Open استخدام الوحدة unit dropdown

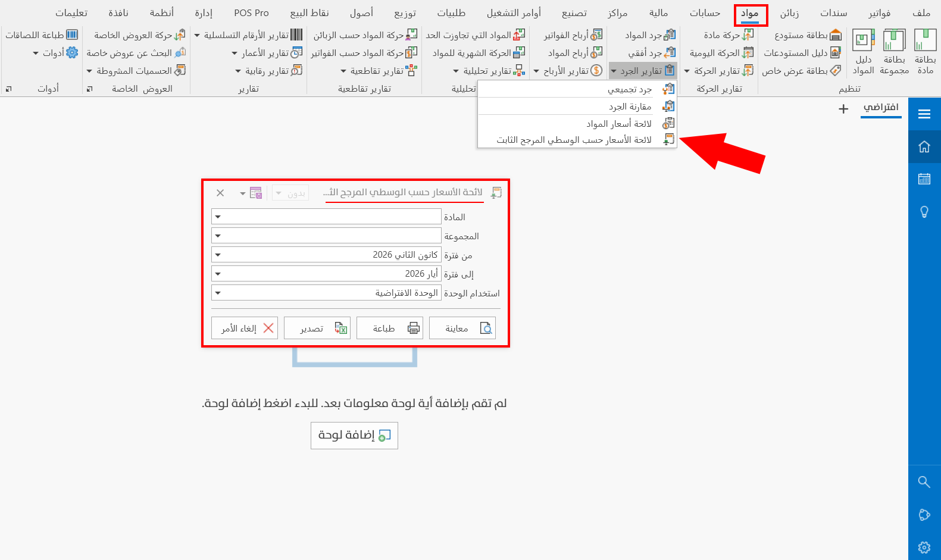326,293
